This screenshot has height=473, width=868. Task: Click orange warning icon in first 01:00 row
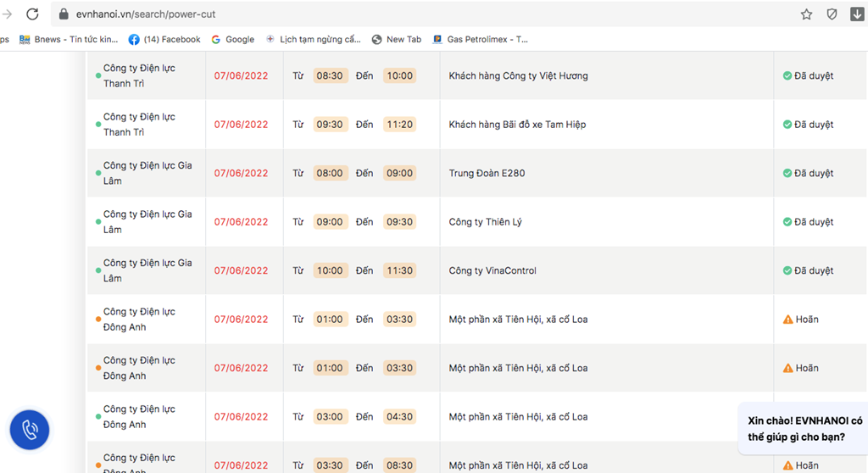click(x=787, y=320)
